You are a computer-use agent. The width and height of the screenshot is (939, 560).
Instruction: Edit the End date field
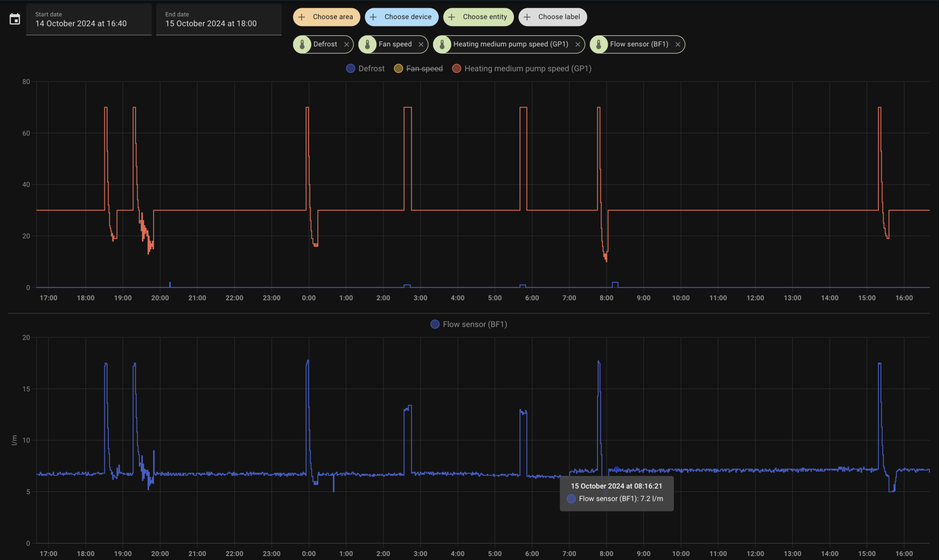pos(219,20)
